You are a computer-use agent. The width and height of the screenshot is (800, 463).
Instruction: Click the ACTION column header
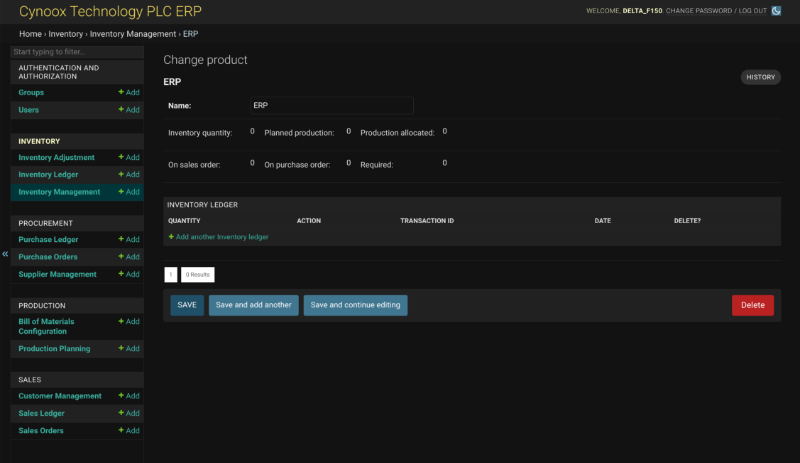309,221
